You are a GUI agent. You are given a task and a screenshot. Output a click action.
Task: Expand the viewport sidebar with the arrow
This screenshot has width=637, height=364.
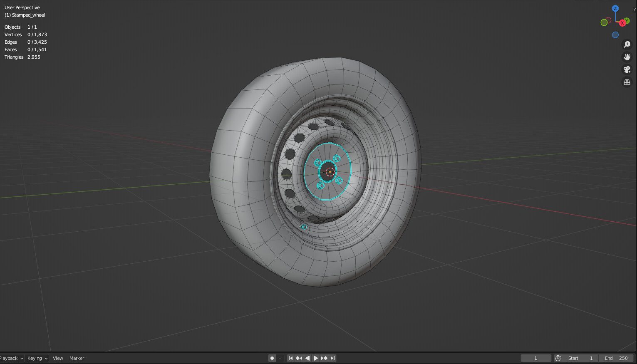click(x=635, y=10)
